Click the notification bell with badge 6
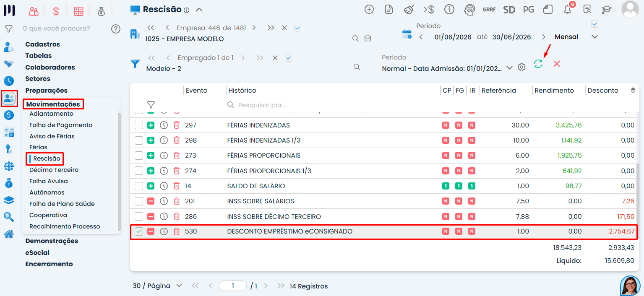644x296 pixels. (568, 9)
